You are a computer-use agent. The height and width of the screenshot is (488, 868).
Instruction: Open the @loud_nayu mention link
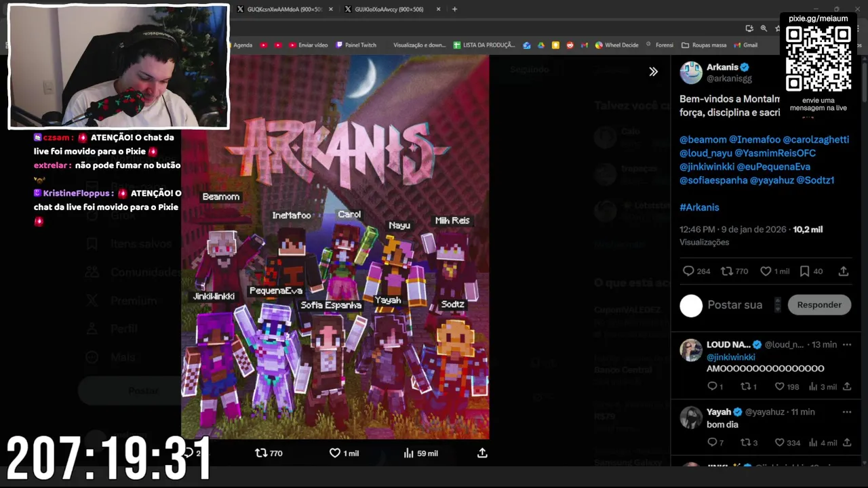pyautogui.click(x=706, y=153)
